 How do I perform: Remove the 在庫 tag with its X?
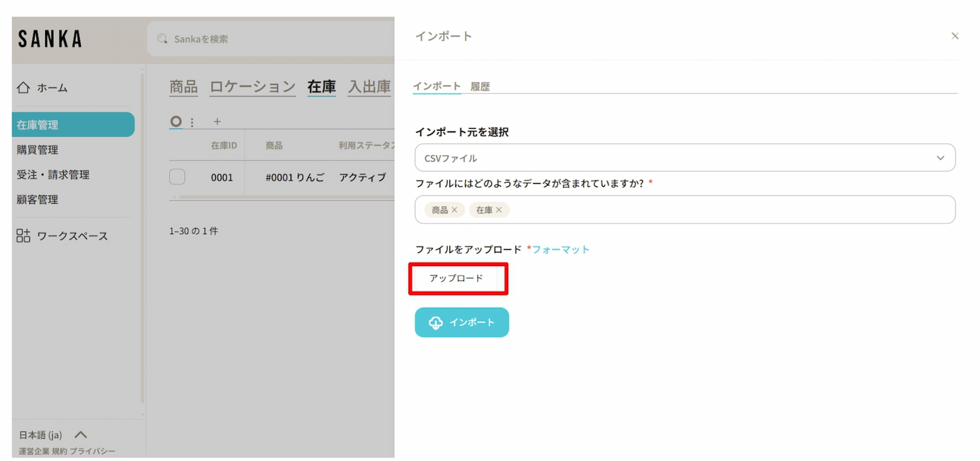point(499,210)
